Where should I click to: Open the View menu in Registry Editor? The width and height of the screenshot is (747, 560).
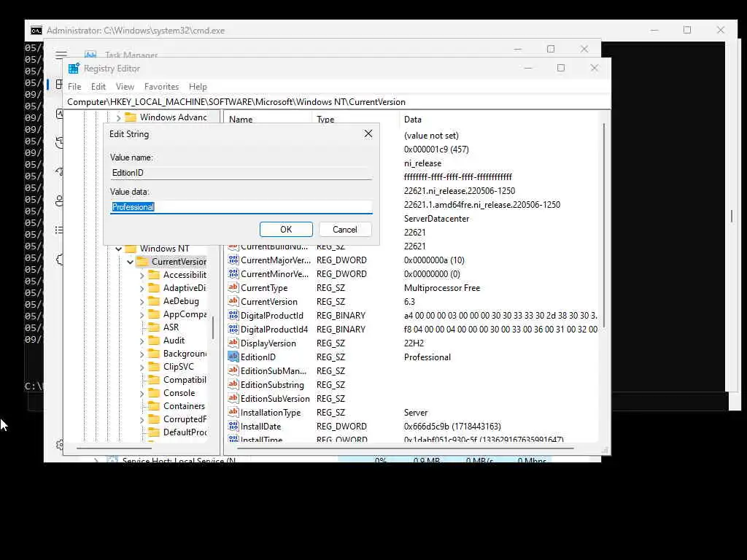tap(125, 87)
